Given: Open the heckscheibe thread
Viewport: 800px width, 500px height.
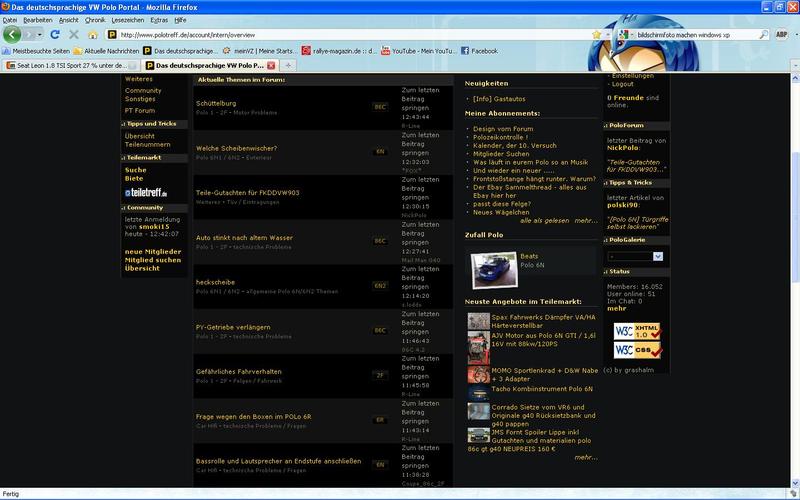Looking at the screenshot, I should tap(215, 282).
